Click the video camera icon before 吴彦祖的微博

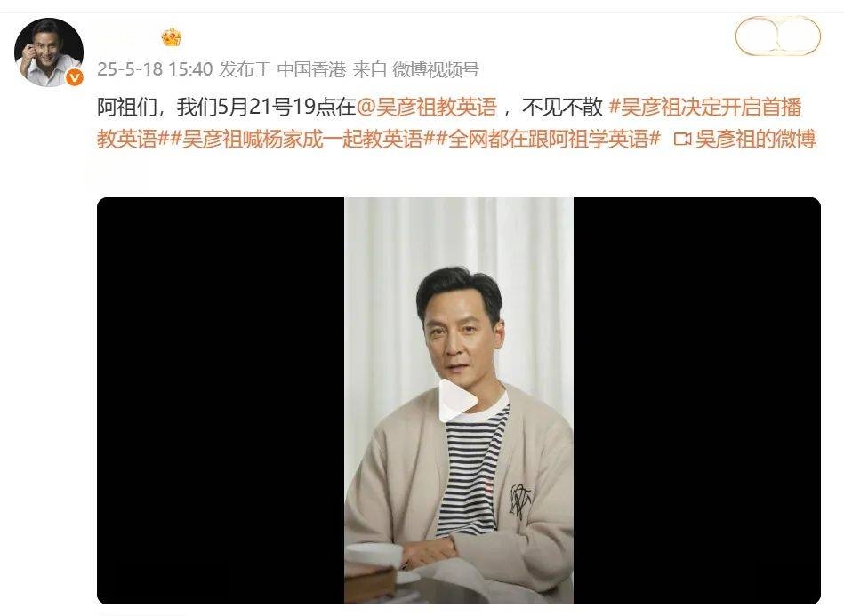click(x=682, y=140)
